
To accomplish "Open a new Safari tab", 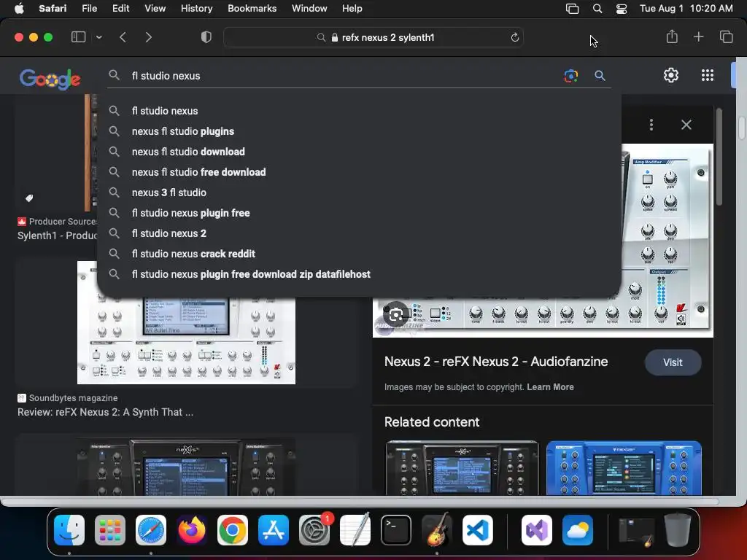I will (698, 36).
